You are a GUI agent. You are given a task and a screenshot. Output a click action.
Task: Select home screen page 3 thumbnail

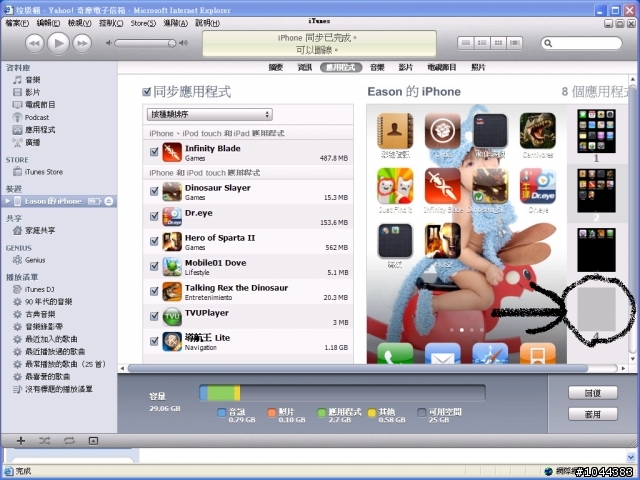click(x=596, y=250)
